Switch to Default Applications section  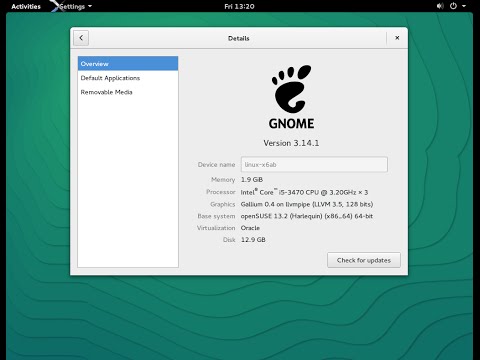click(x=128, y=78)
